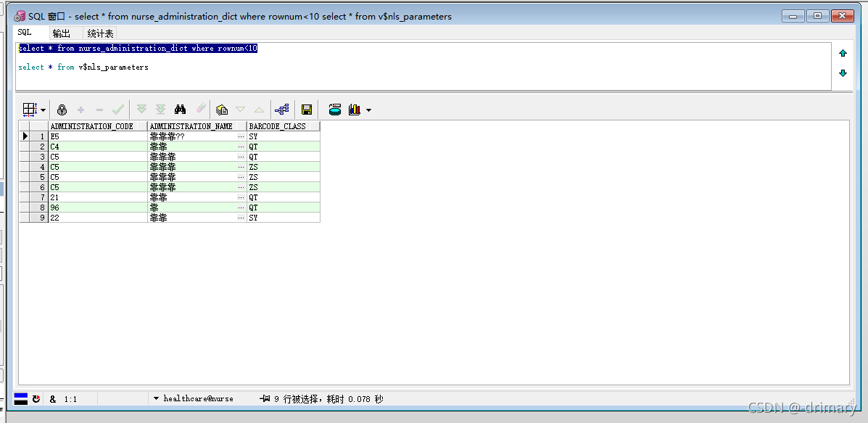Open the grid layout dropdown arrow

coord(44,109)
